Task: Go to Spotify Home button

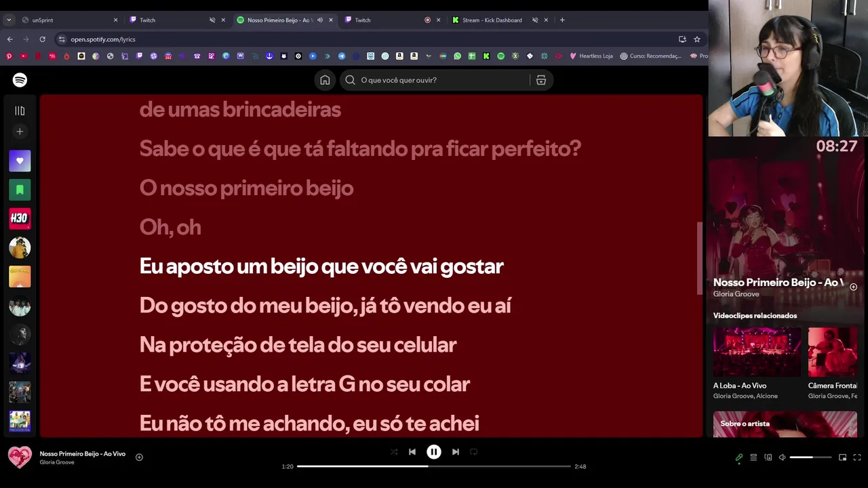Action: pyautogui.click(x=325, y=80)
